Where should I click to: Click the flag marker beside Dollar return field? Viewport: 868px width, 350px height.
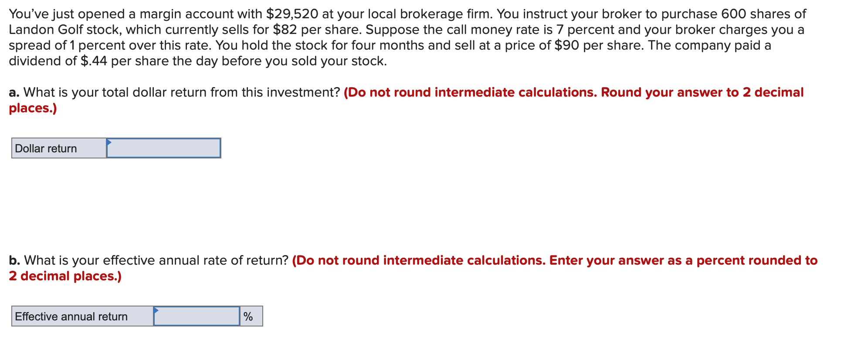pyautogui.click(x=109, y=142)
